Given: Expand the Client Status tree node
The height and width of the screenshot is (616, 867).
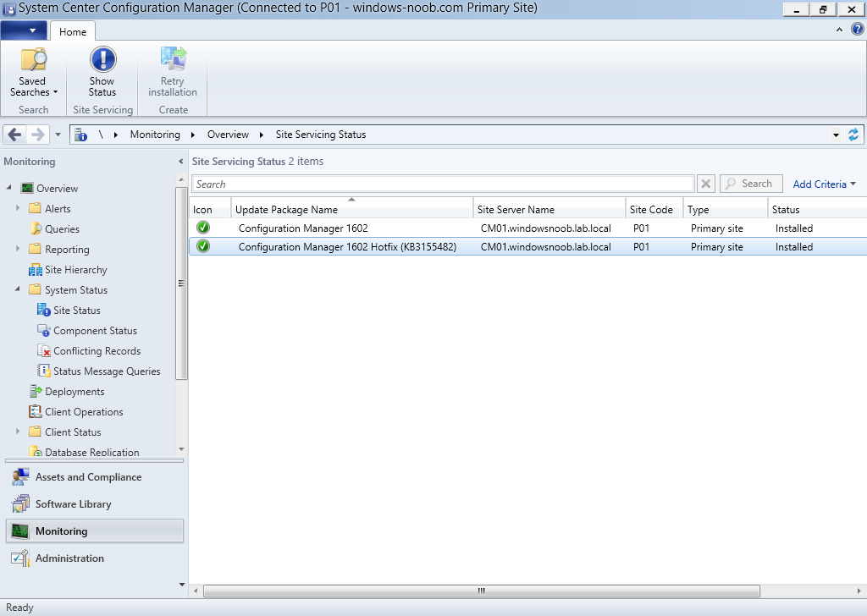Looking at the screenshot, I should point(18,432).
